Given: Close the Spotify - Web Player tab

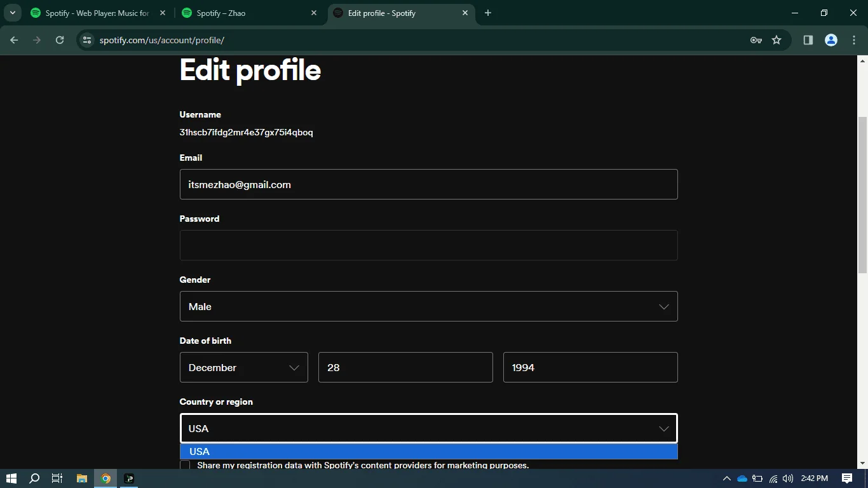Looking at the screenshot, I should (163, 13).
